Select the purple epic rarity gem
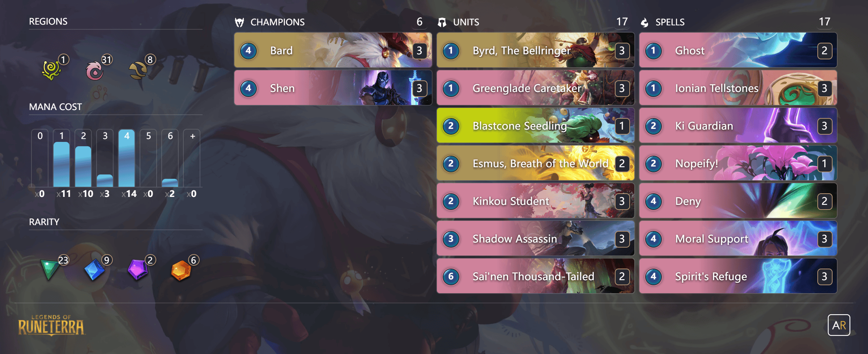This screenshot has width=868, height=354. 138,270
